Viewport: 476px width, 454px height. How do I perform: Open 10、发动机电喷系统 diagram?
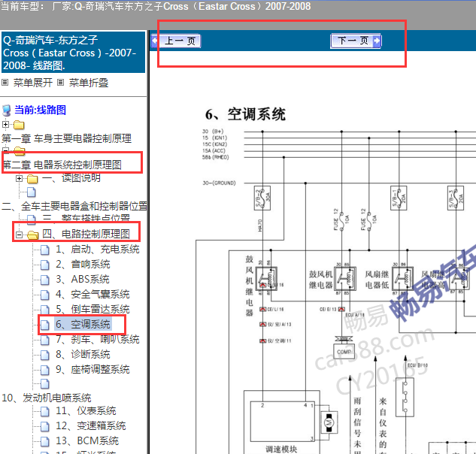point(47,398)
